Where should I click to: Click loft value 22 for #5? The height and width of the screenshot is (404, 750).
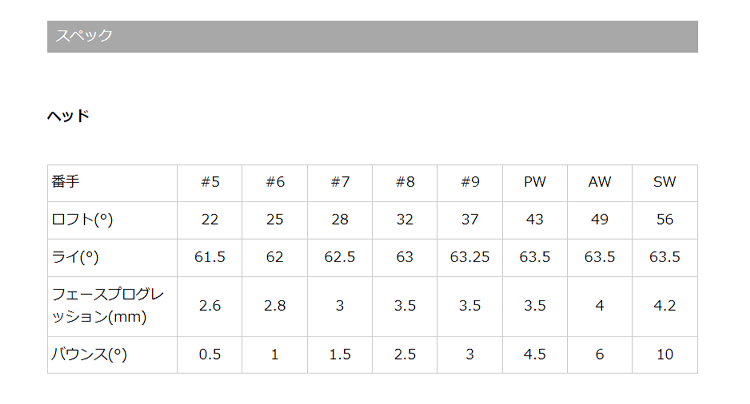(210, 220)
